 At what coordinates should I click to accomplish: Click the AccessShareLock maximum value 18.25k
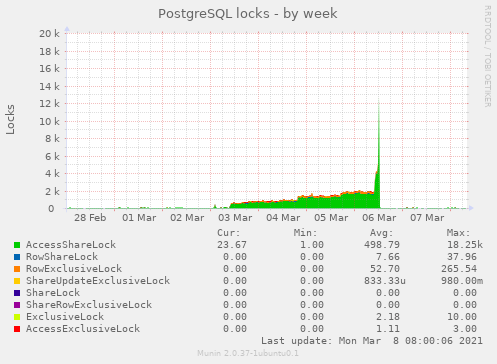(465, 245)
